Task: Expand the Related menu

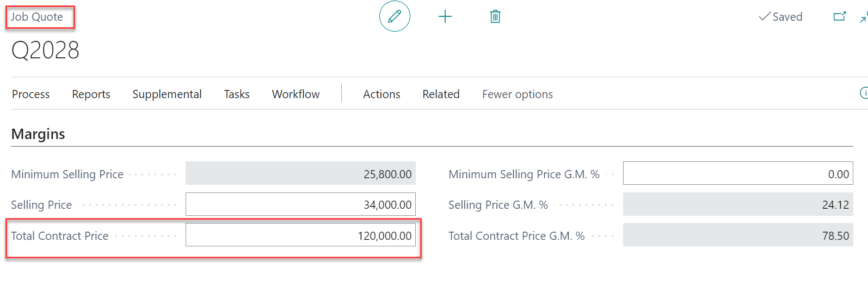Action: coord(441,94)
